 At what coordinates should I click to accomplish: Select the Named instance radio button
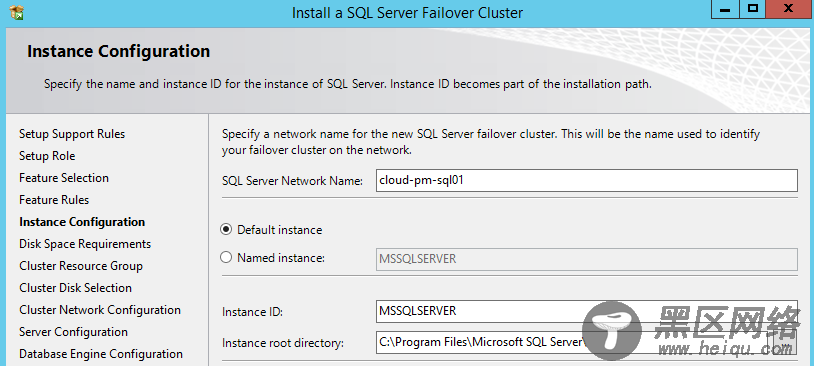point(226,257)
